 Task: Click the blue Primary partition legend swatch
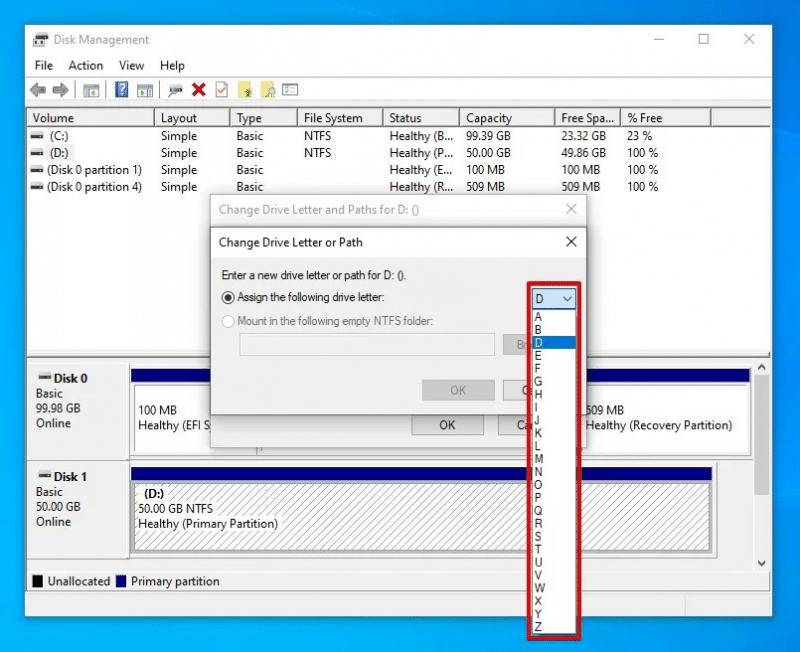pos(121,581)
